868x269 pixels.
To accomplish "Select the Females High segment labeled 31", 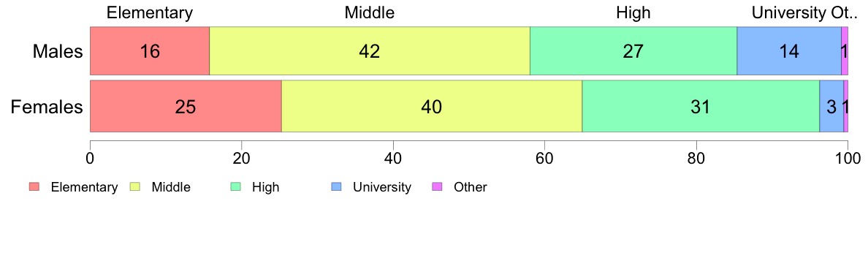I will [x=701, y=106].
